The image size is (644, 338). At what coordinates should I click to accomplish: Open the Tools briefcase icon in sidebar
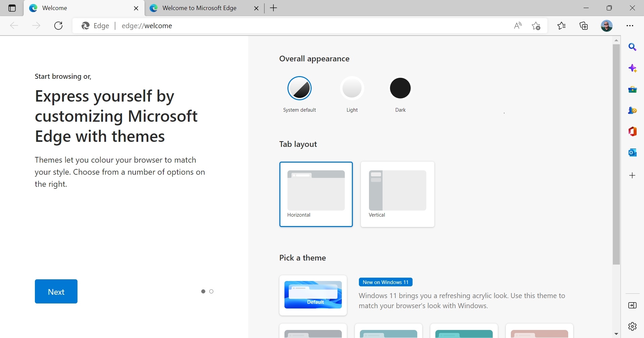click(x=632, y=90)
